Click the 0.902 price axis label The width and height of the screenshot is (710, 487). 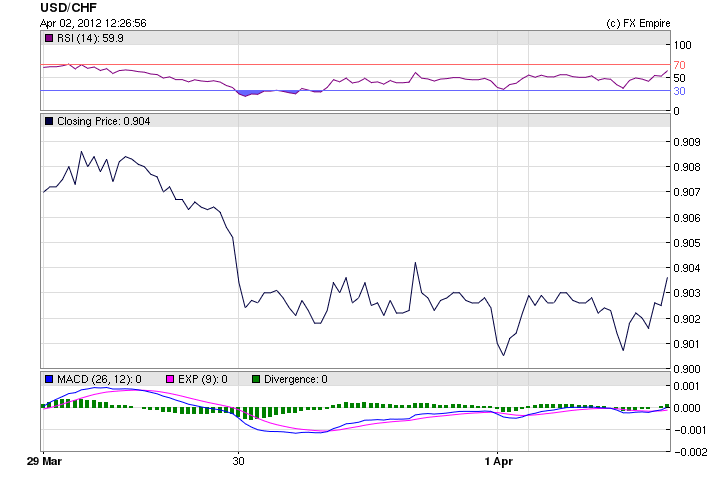point(687,319)
